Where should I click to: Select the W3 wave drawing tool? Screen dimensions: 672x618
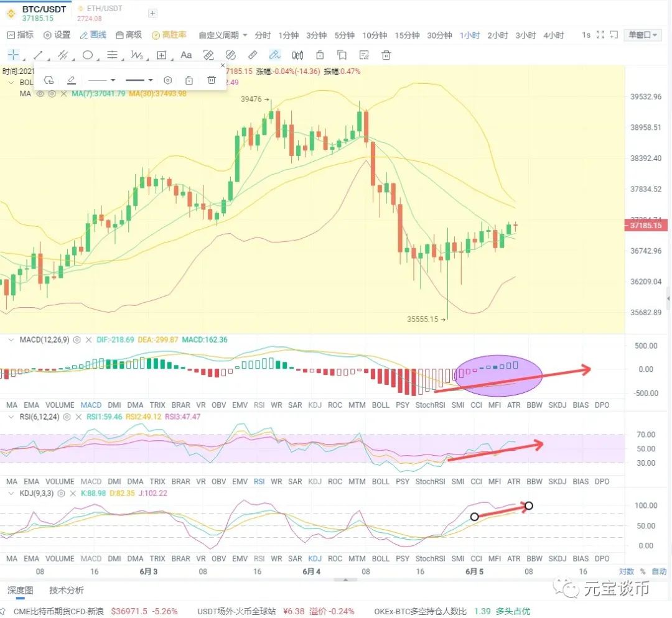[138, 55]
